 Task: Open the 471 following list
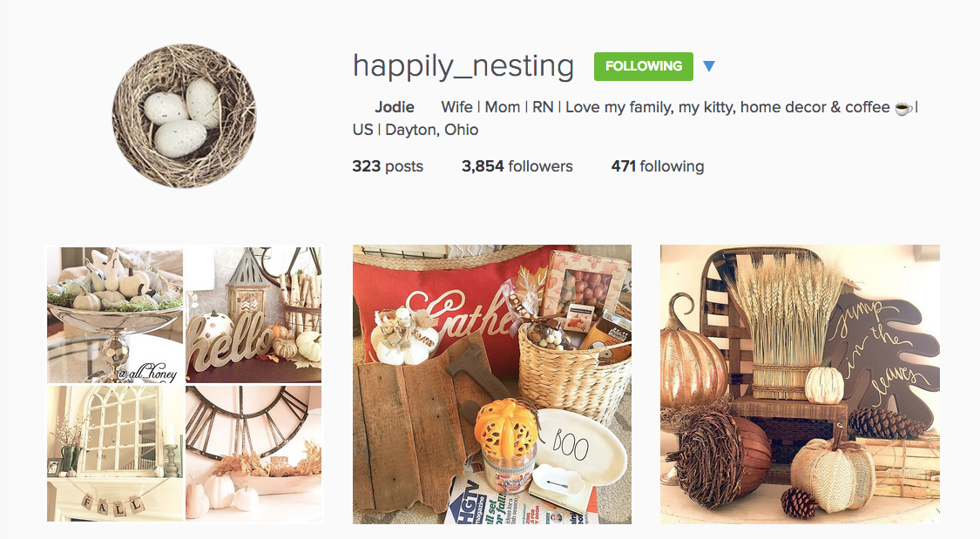coord(658,166)
